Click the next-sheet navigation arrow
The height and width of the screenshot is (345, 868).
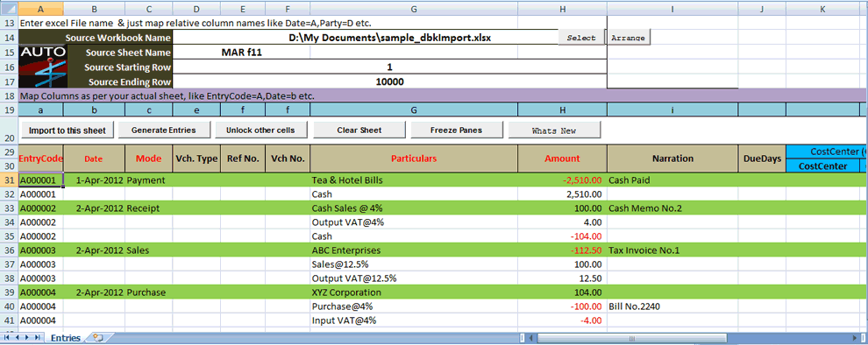pos(27,337)
